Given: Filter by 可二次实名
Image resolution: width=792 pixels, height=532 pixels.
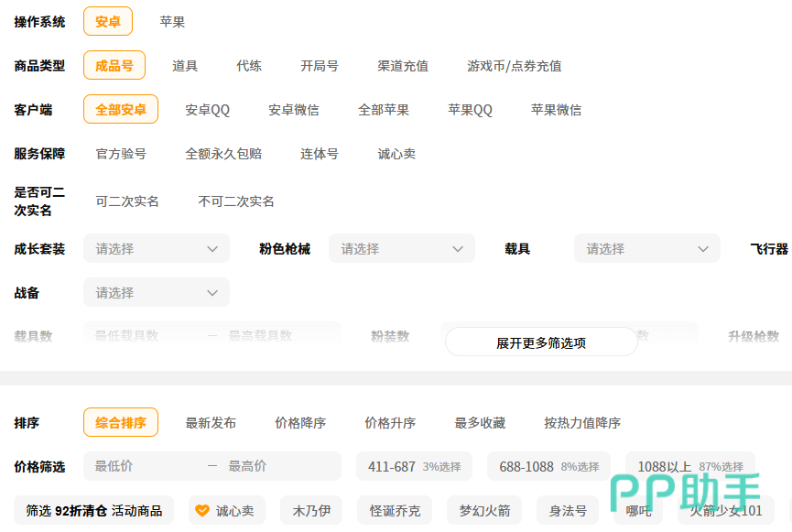Looking at the screenshot, I should pyautogui.click(x=127, y=201).
